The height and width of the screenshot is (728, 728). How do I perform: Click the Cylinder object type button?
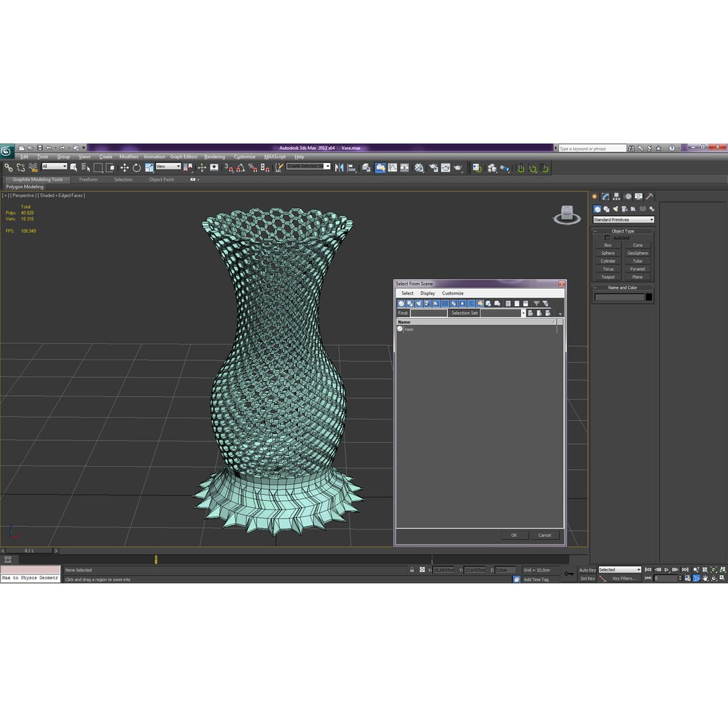click(608, 262)
